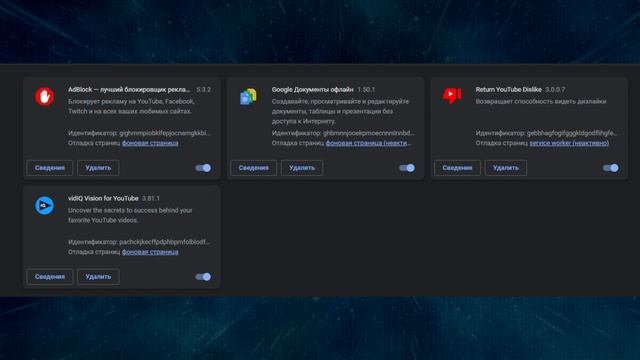The height and width of the screenshot is (360, 640).
Task: Click the Google Документы офлайн title
Action: (313, 89)
